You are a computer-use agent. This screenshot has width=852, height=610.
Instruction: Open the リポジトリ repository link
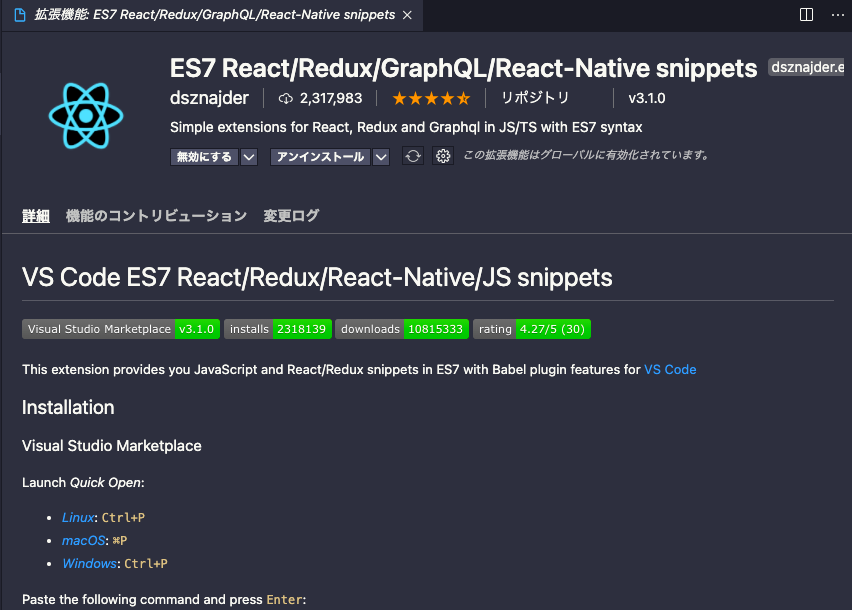(535, 98)
